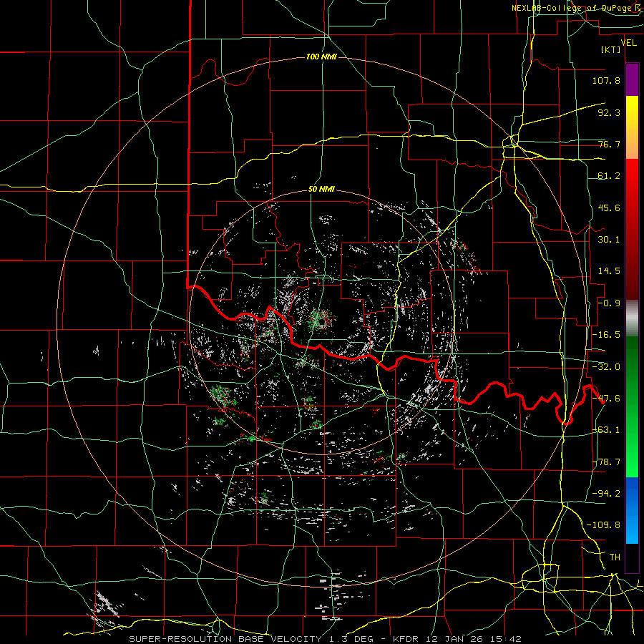The image size is (644, 644).
Task: Click the 30.1 velocity scale value
Action: (x=609, y=240)
